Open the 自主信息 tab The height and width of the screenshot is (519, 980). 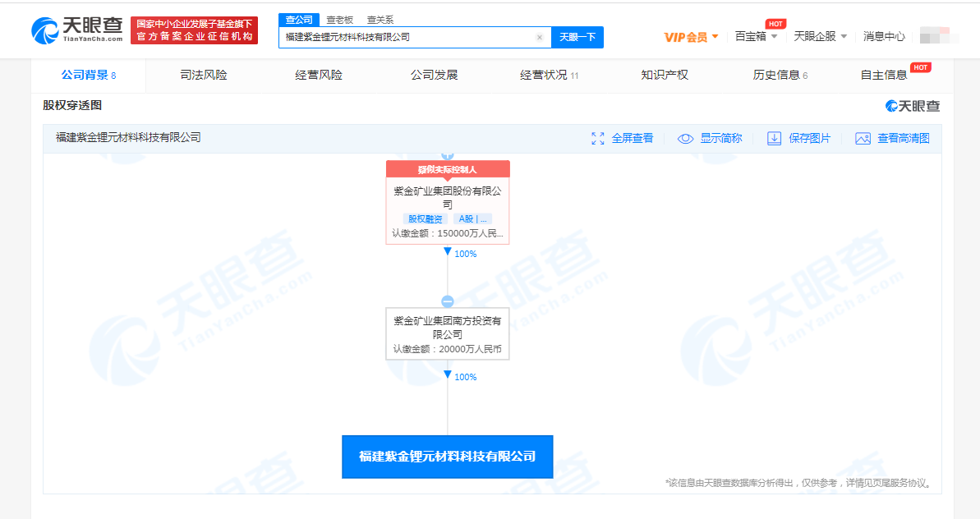point(884,75)
